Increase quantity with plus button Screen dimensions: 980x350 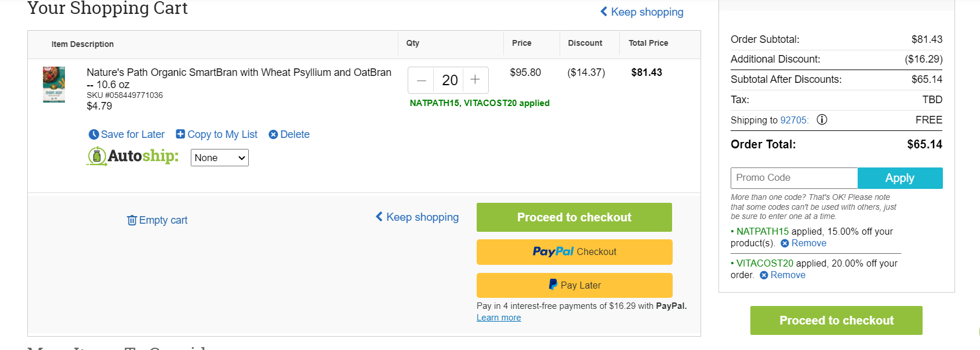(476, 80)
